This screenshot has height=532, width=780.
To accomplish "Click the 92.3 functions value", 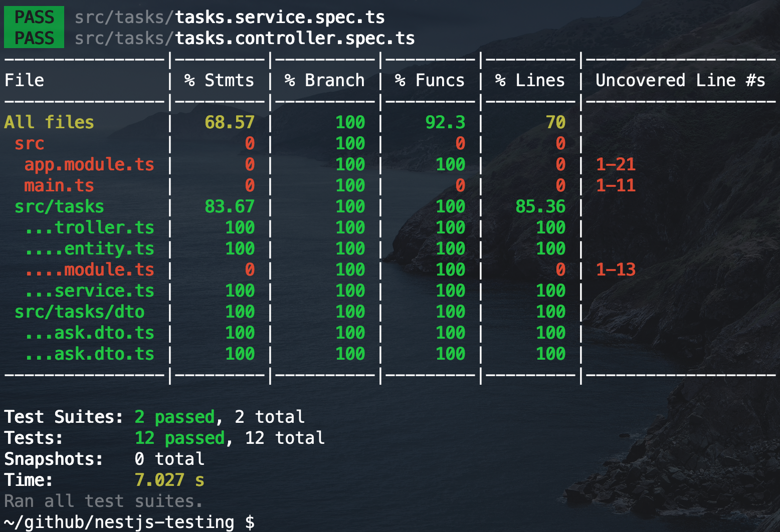I will tap(445, 122).
